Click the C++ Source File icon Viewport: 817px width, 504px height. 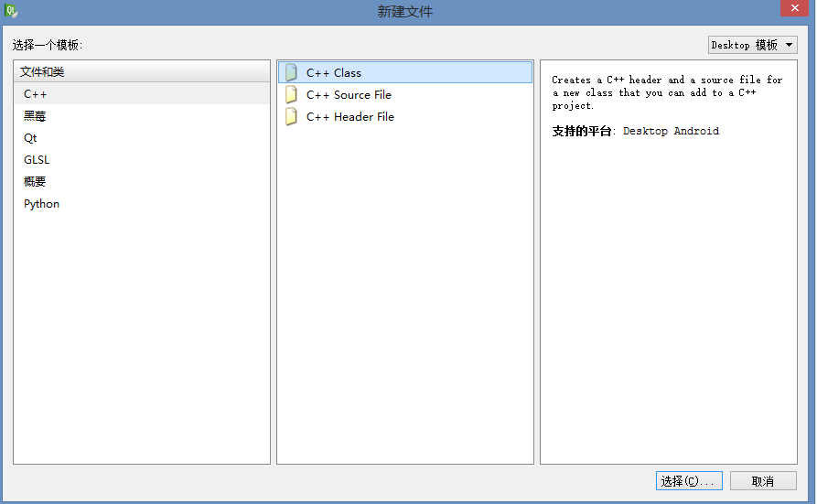291,94
